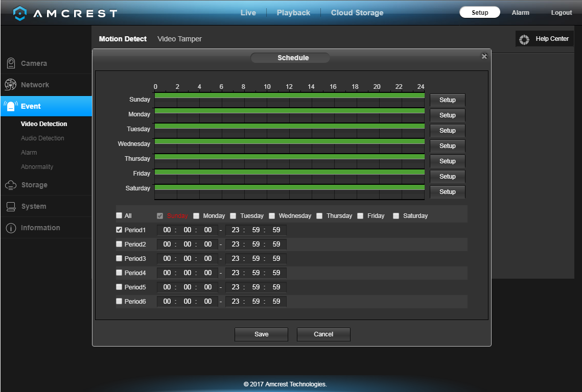
Task: Check the Wednesday checkbox
Action: (x=272, y=216)
